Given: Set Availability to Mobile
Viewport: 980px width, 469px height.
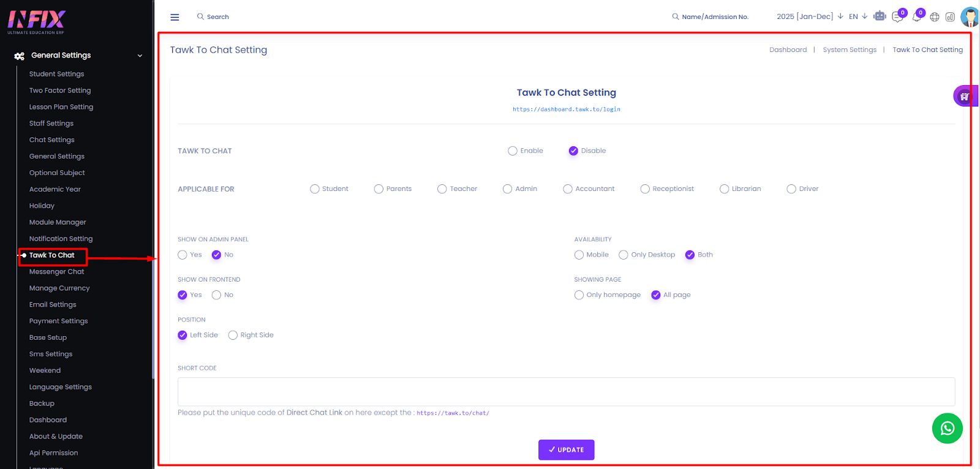Looking at the screenshot, I should click(x=579, y=255).
